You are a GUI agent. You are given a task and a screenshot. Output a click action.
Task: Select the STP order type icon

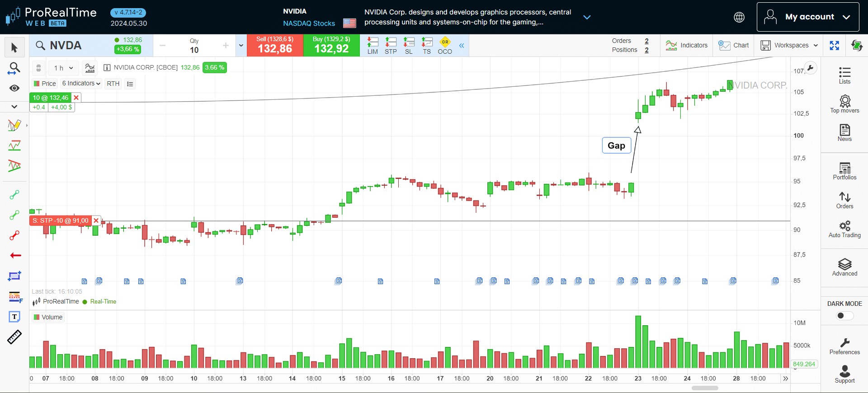[x=391, y=46]
